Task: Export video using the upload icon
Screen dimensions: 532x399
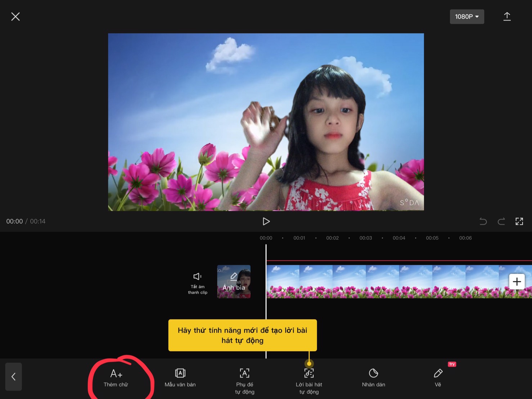Action: pos(507,17)
